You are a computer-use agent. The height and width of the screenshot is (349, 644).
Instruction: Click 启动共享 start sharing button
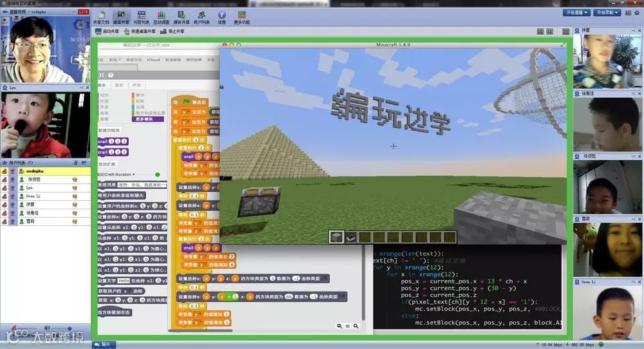(107, 31)
